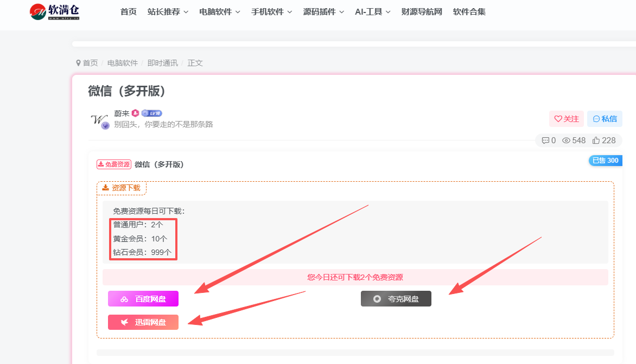636x364 pixels.
Task: Expand the 站长推荐 dropdown menu
Action: [x=168, y=12]
